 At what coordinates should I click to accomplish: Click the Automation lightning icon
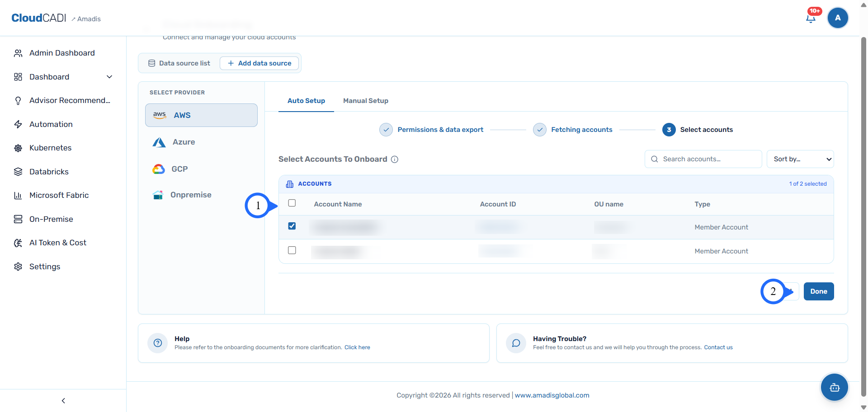(18, 124)
